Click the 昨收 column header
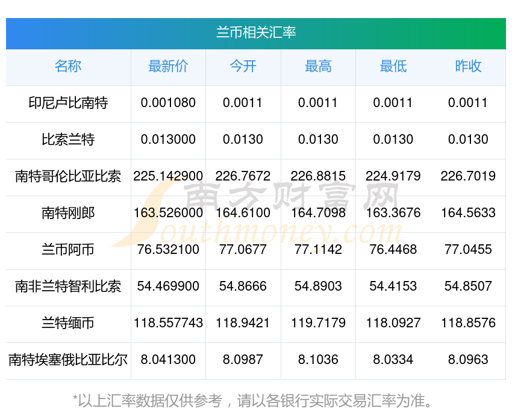 [x=468, y=66]
